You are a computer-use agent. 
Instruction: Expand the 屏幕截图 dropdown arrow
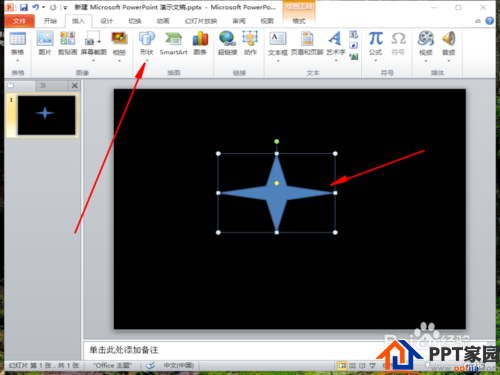tap(93, 61)
